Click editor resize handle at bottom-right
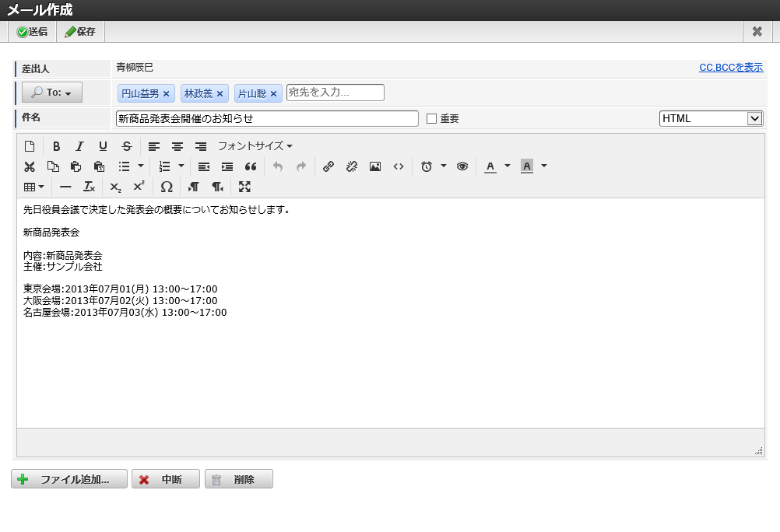Viewport: 780px width, 532px height. pyautogui.click(x=759, y=451)
